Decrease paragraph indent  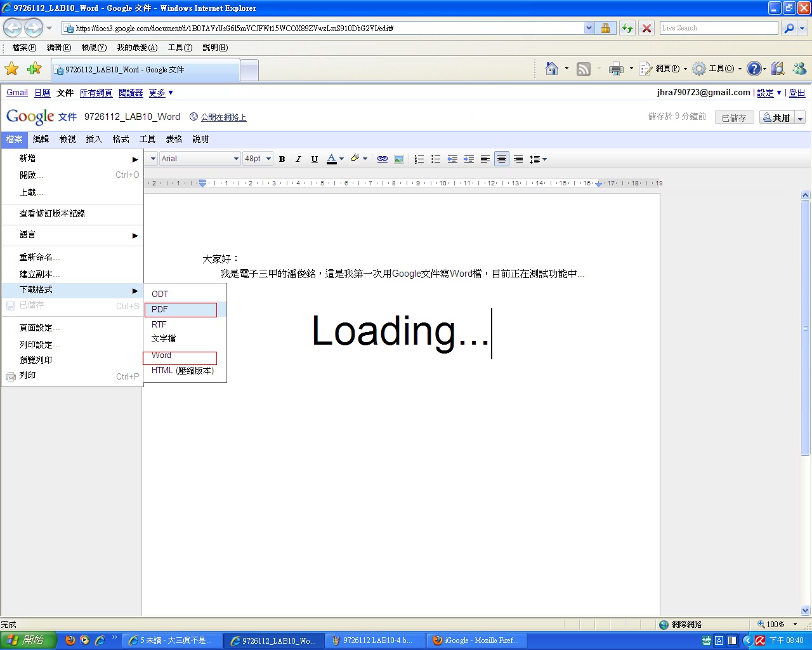(x=452, y=159)
